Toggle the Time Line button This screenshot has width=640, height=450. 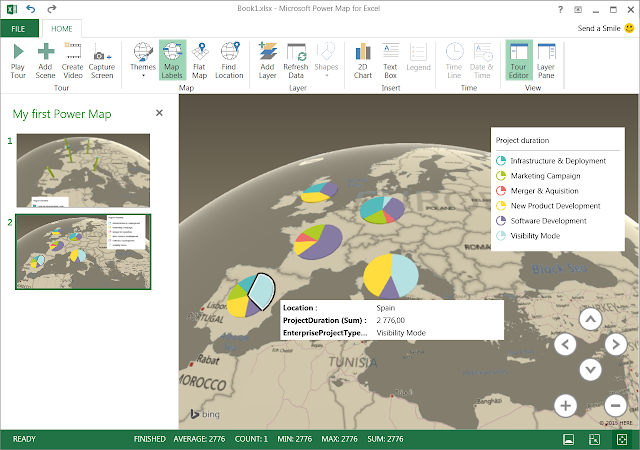click(454, 60)
